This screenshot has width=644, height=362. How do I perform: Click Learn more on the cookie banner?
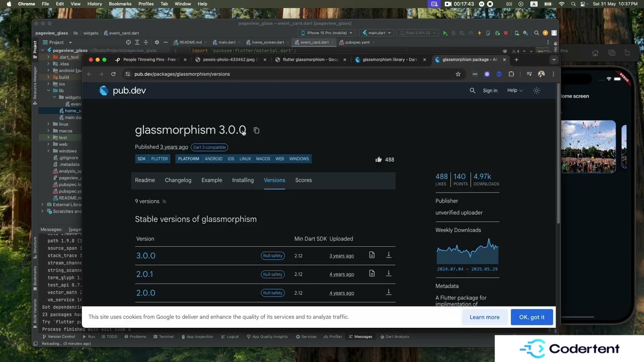(485, 317)
